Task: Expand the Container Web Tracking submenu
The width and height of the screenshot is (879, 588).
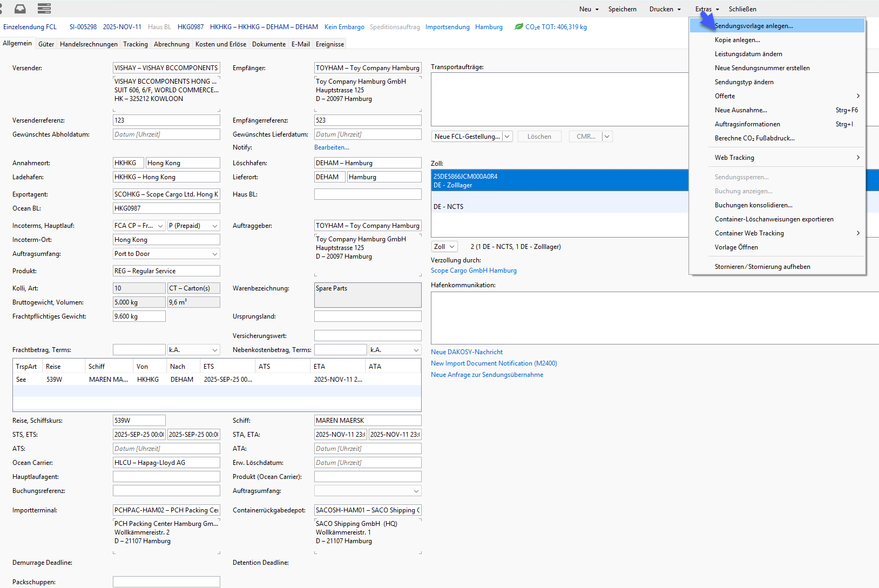Action: (857, 233)
